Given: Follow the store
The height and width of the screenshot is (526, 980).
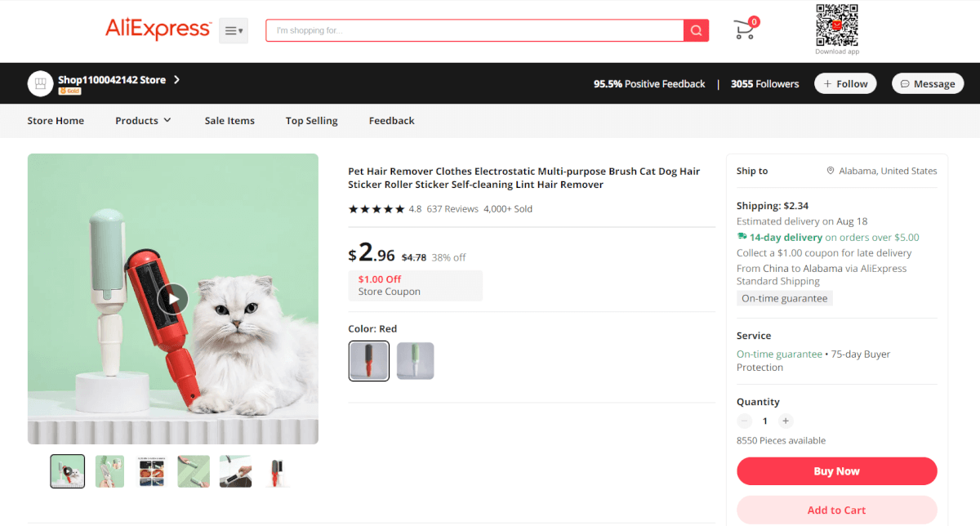Looking at the screenshot, I should (x=845, y=83).
